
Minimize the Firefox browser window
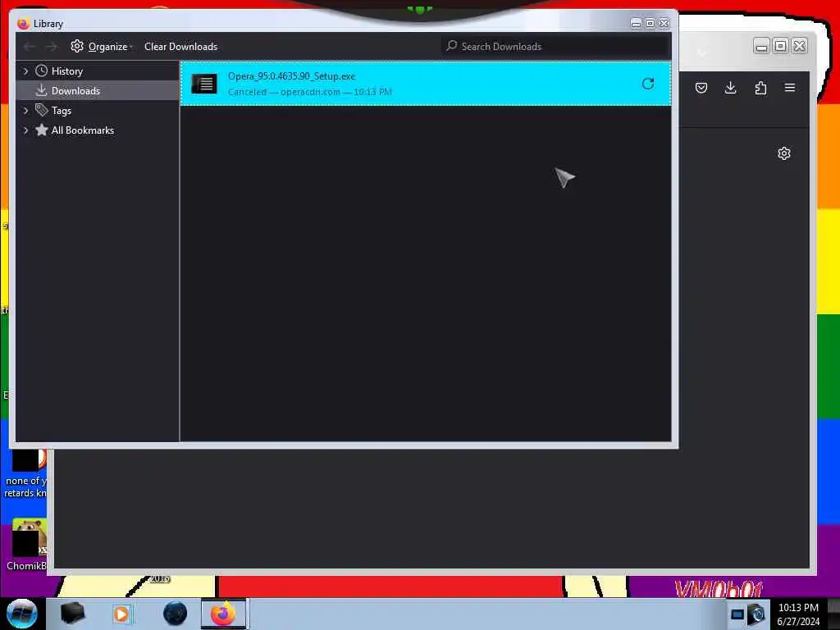tap(761, 47)
